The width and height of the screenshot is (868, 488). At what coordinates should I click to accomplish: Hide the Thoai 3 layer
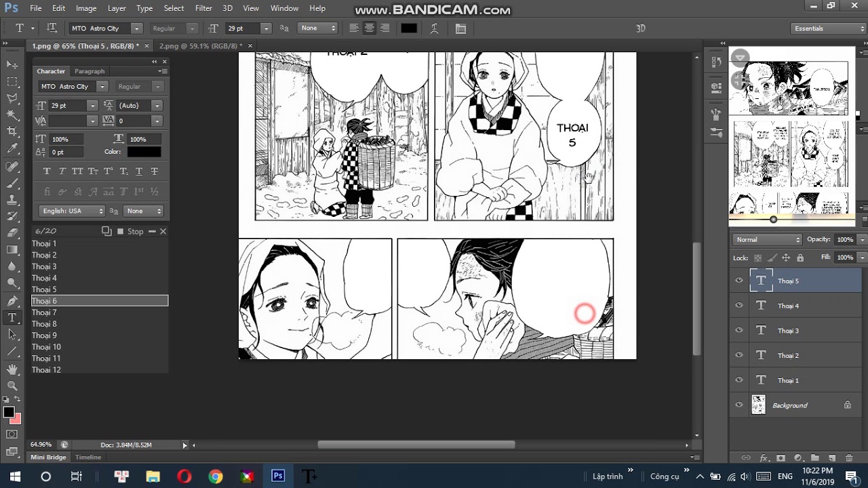(739, 330)
